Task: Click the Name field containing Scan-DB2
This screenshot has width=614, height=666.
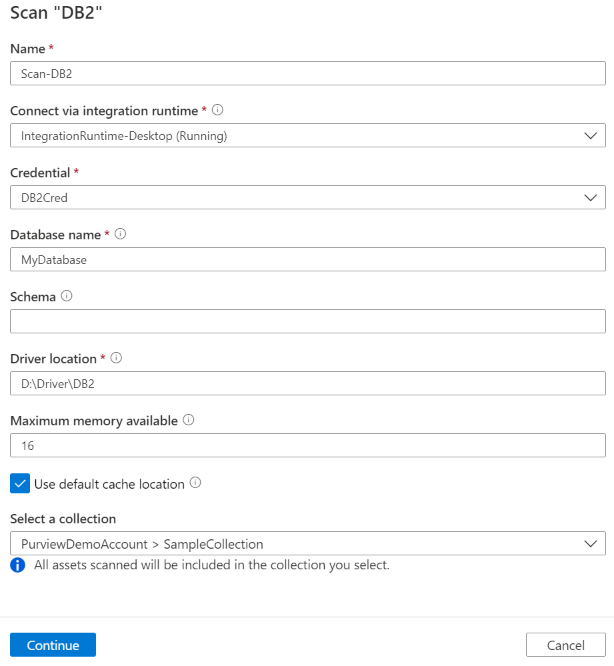Action: pos(307,74)
